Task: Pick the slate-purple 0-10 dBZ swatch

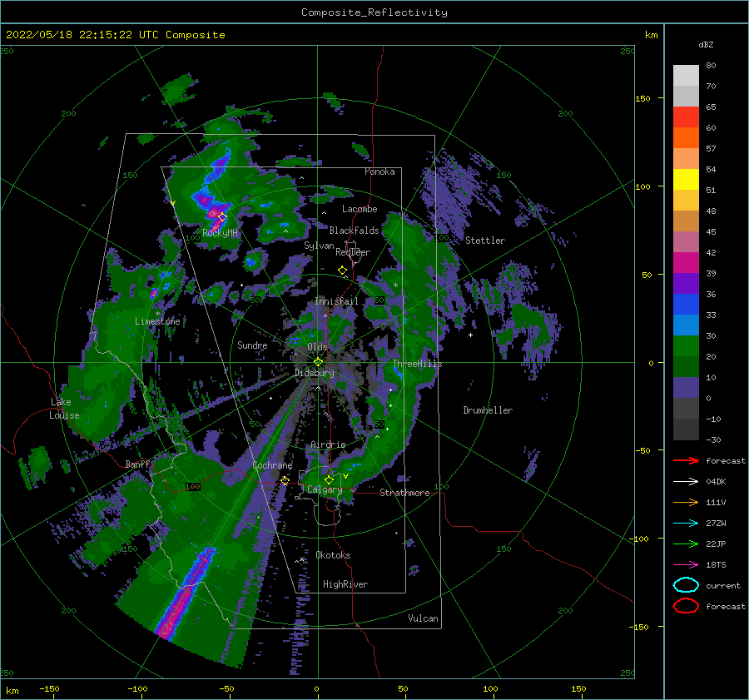Action: coord(686,388)
